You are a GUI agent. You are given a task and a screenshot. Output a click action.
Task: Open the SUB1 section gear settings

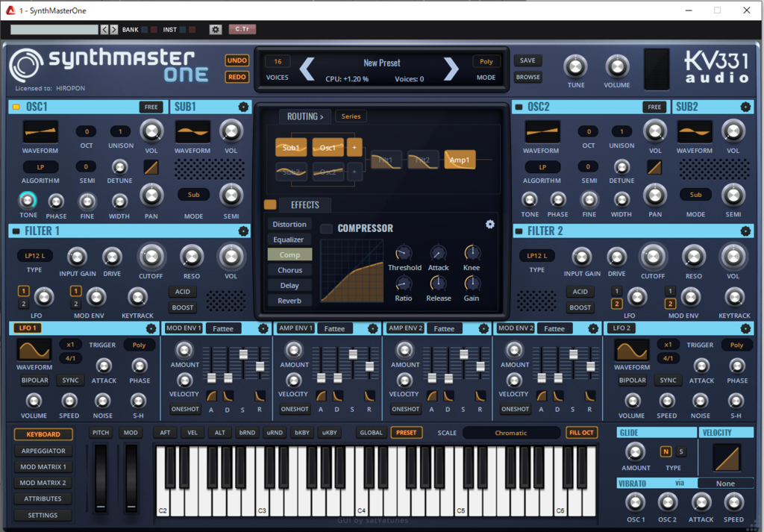point(243,107)
